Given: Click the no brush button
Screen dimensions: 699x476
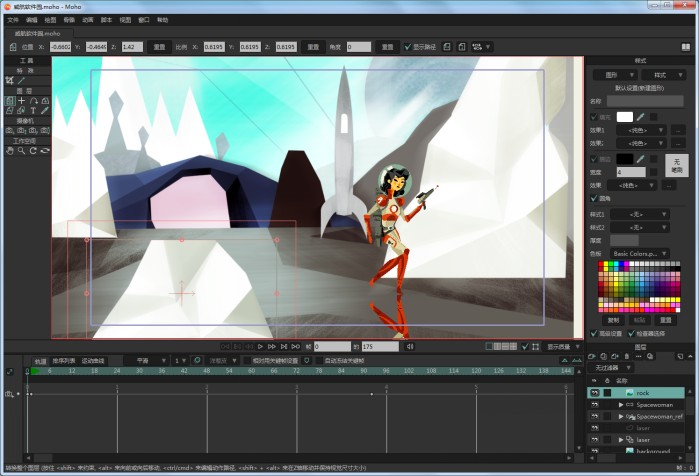Looking at the screenshot, I should point(677,165).
